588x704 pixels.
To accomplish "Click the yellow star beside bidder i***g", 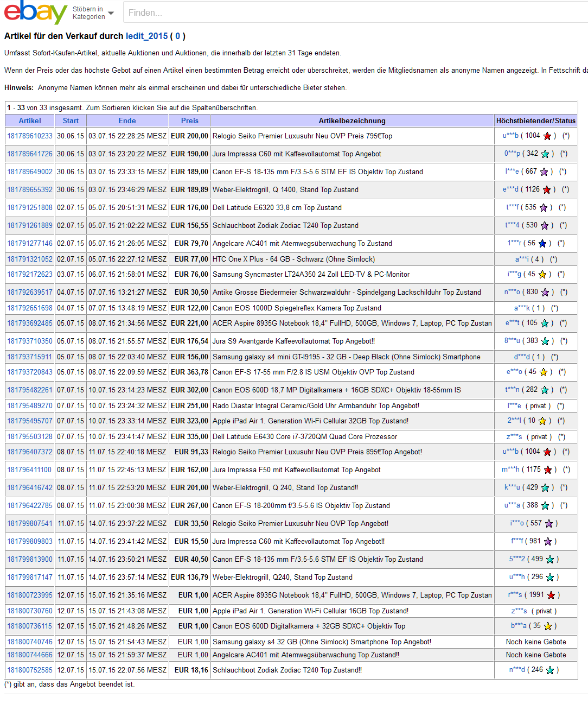I will coord(542,275).
